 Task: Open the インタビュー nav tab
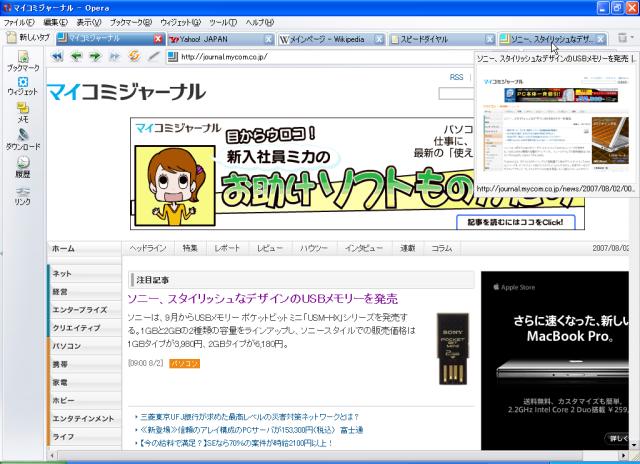click(364, 248)
